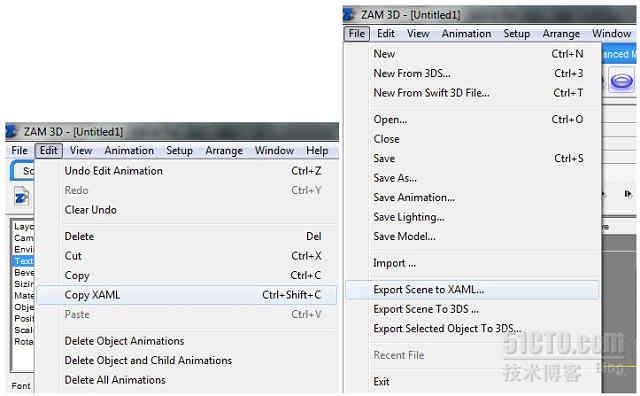Open Arrange menu in right ZAM 3D window

(561, 33)
